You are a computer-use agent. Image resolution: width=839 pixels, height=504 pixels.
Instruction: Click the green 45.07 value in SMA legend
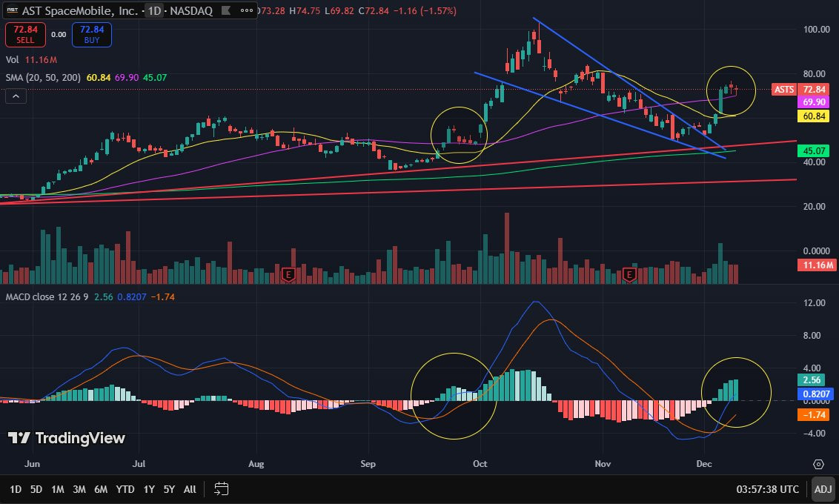[x=155, y=78]
